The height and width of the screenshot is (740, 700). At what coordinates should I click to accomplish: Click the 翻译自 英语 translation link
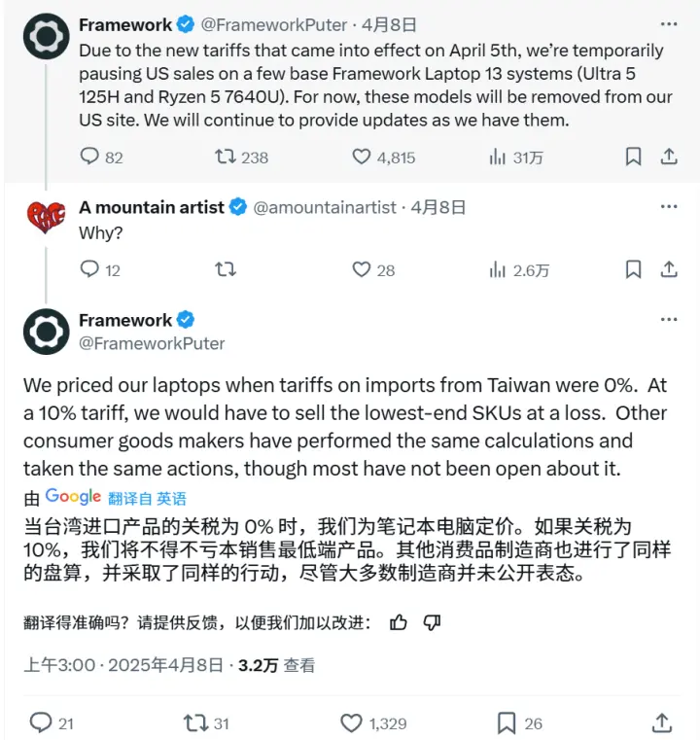[x=147, y=498]
